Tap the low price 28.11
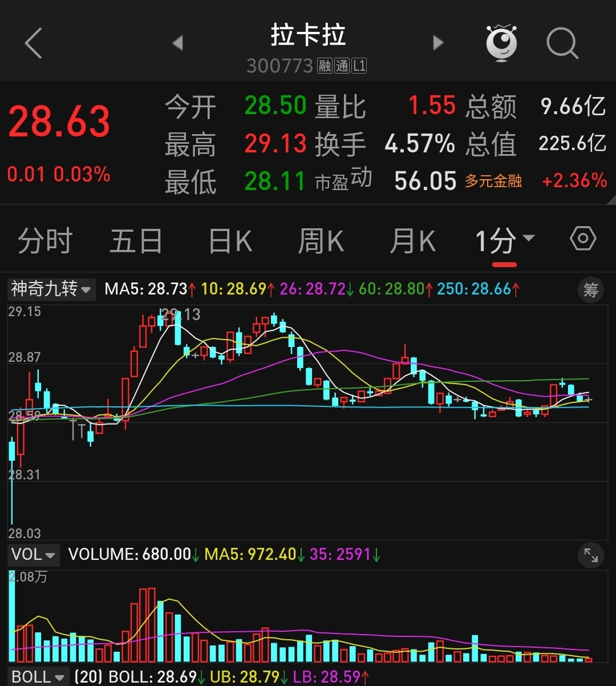This screenshot has width=616, height=686. point(275,181)
